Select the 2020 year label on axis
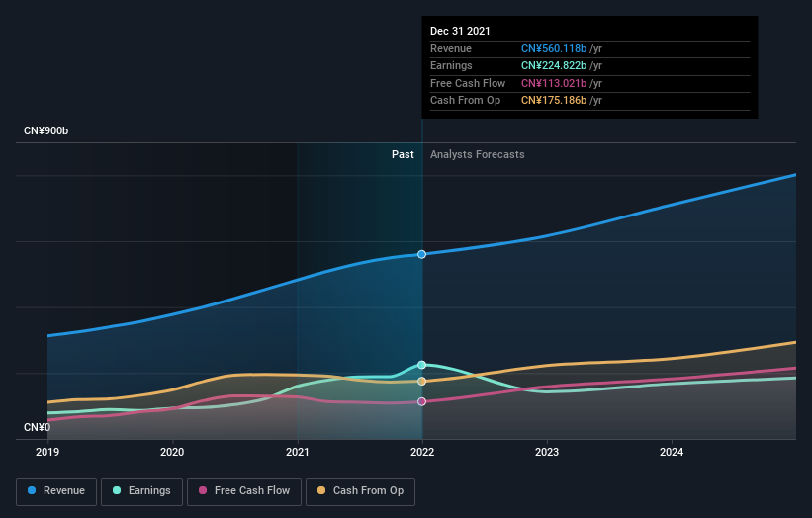This screenshot has height=518, width=812. tap(172, 452)
